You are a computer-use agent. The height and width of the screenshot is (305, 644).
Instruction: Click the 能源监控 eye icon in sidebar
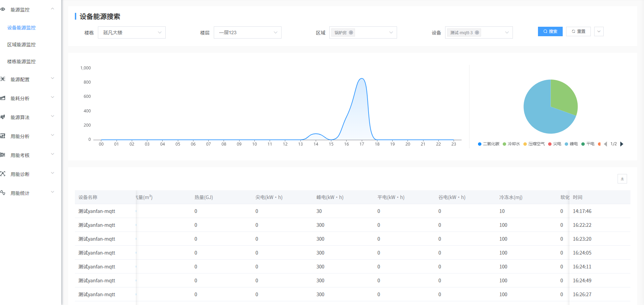click(x=3, y=9)
